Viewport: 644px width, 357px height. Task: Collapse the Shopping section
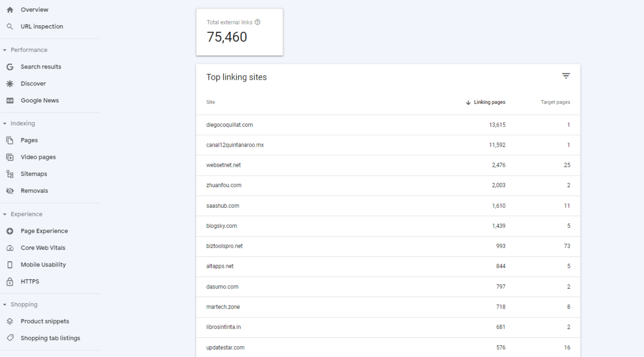pos(5,305)
